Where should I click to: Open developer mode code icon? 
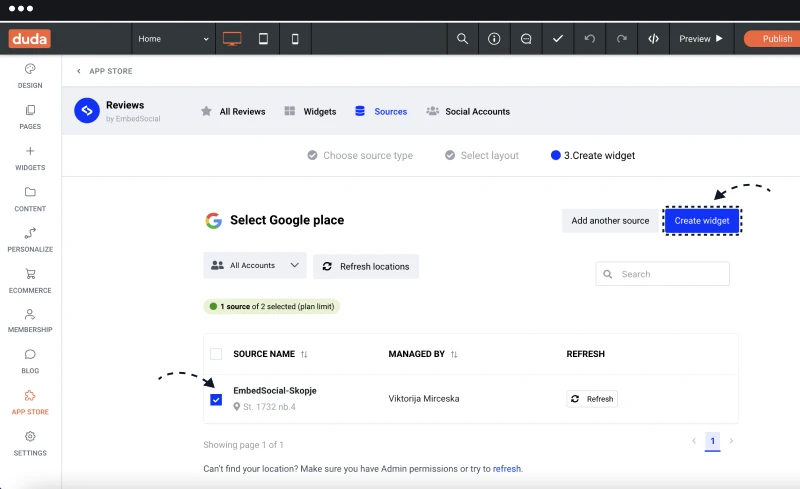point(654,39)
